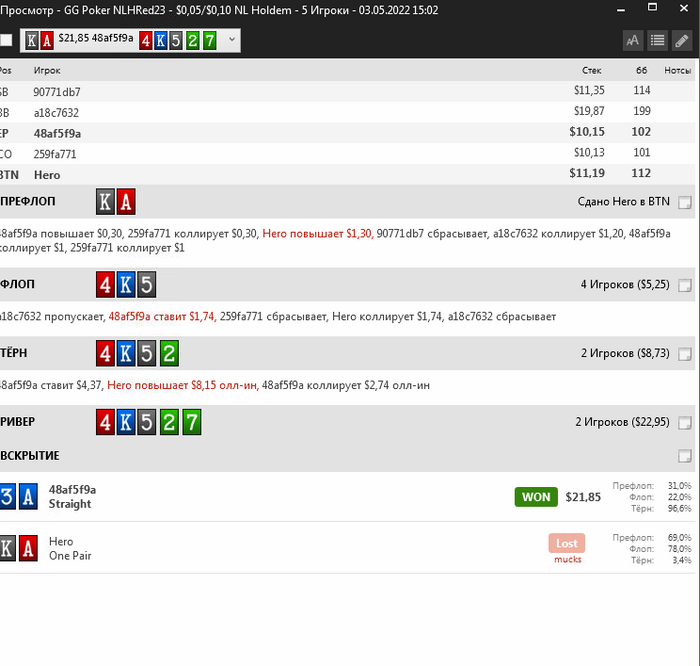Click the 96,6% turn equity value
This screenshot has width=700, height=666.
[679, 508]
